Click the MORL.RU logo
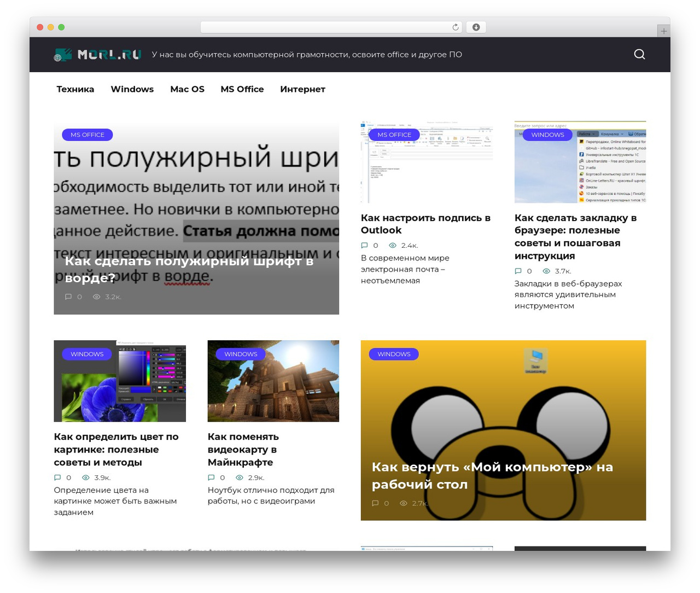 pos(98,55)
